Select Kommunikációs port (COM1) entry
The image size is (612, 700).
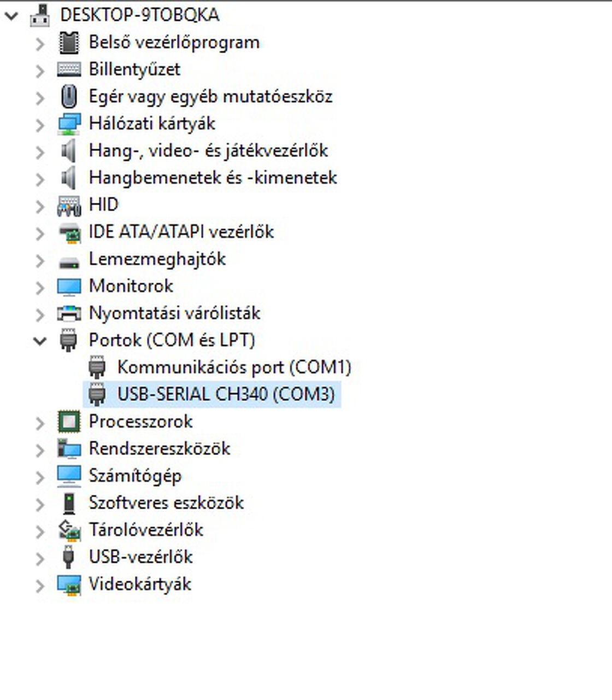[x=234, y=367]
